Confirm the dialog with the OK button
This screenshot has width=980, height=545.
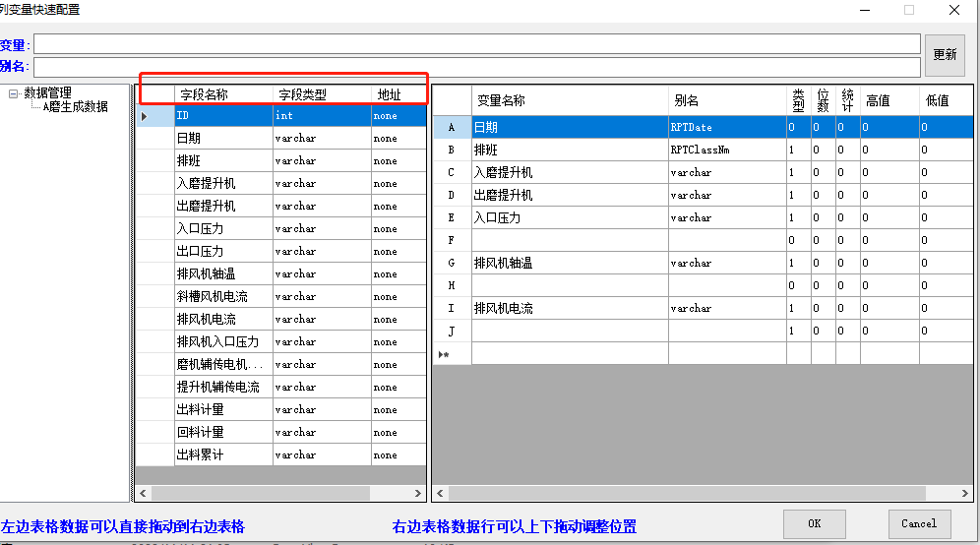click(x=814, y=523)
